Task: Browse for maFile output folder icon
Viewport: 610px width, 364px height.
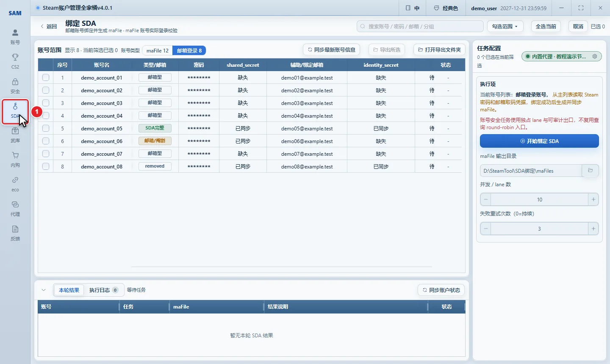Action: tap(590, 171)
